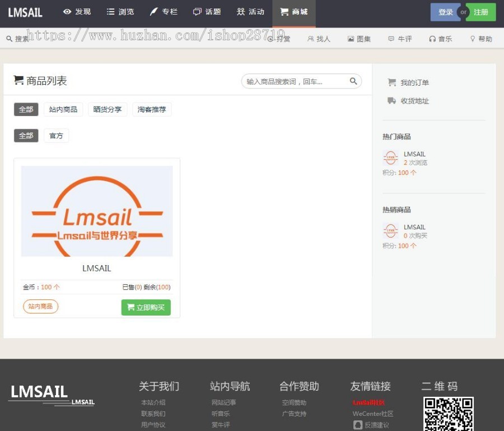Scan the QR code image in footer

click(448, 414)
